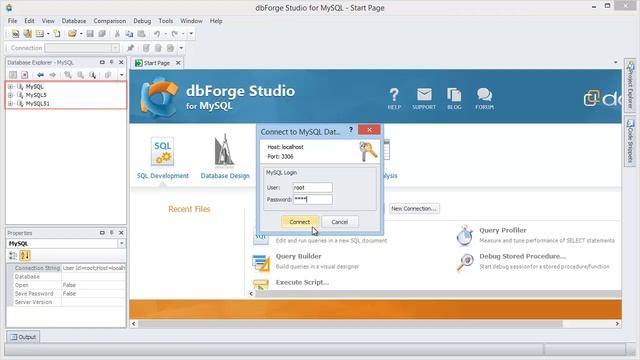Click the Connect button

click(300, 222)
